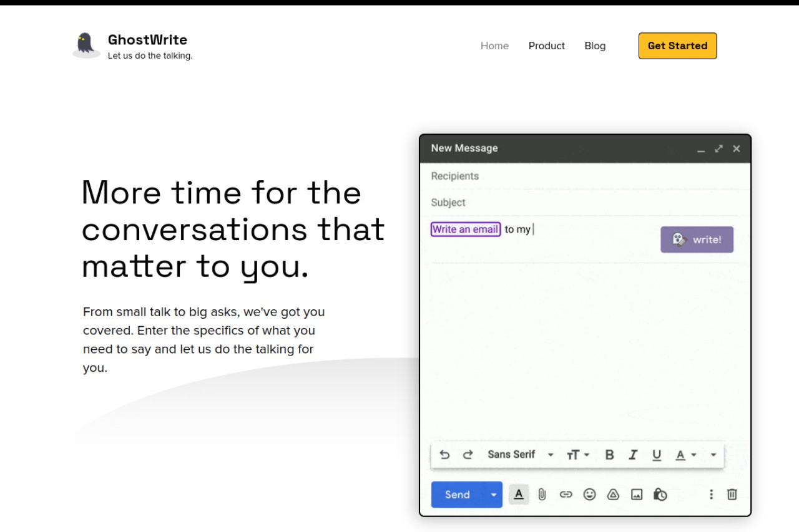Click the 'Let us do the talking.' tagline
Image resolution: width=799 pixels, height=532 pixels.
tap(150, 56)
